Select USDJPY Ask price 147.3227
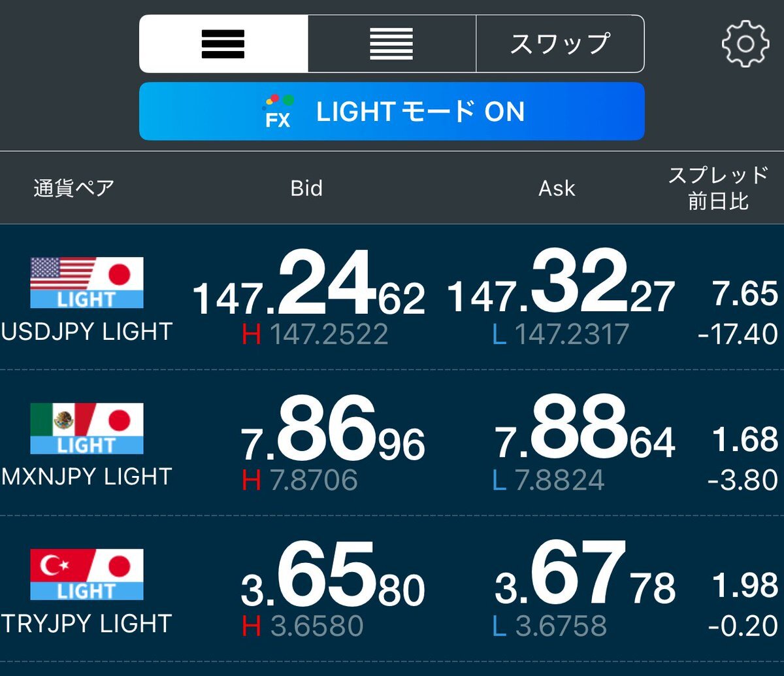The height and width of the screenshot is (676, 784). click(x=561, y=284)
